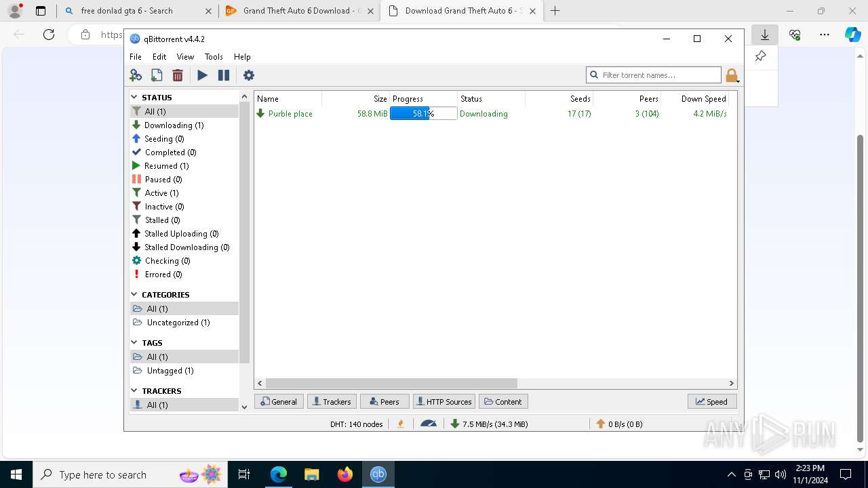
Task: Filter by Paused status
Action: [x=184, y=179]
